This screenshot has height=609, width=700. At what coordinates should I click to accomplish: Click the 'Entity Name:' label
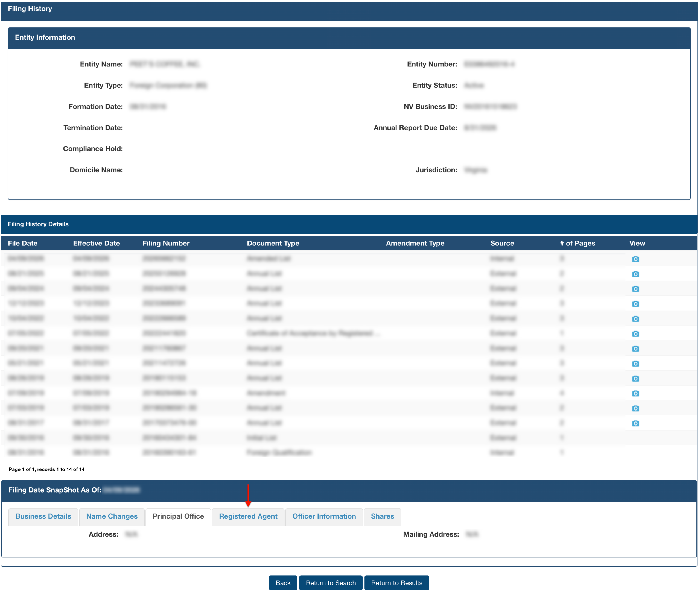pos(101,64)
